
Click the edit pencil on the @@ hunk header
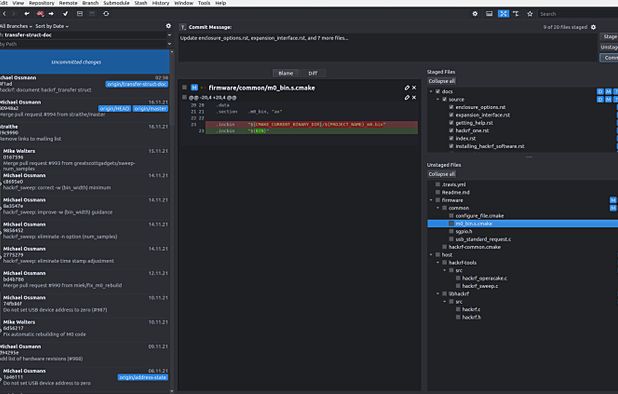[407, 97]
